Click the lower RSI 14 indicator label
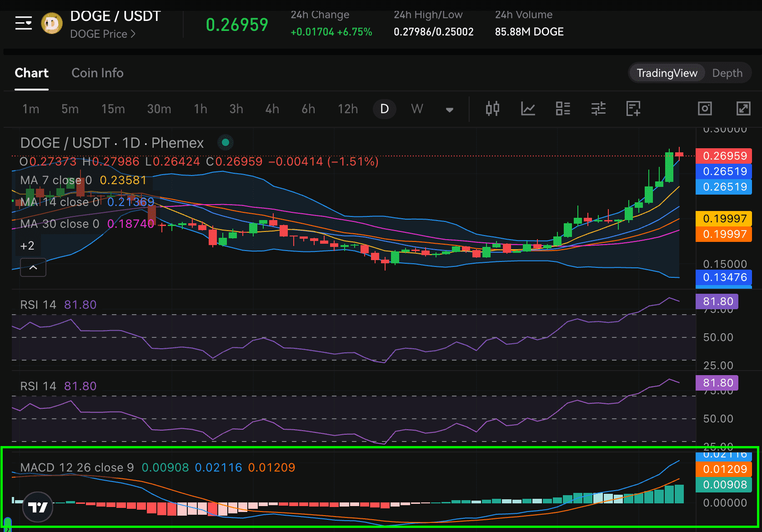The image size is (762, 532). (x=38, y=386)
